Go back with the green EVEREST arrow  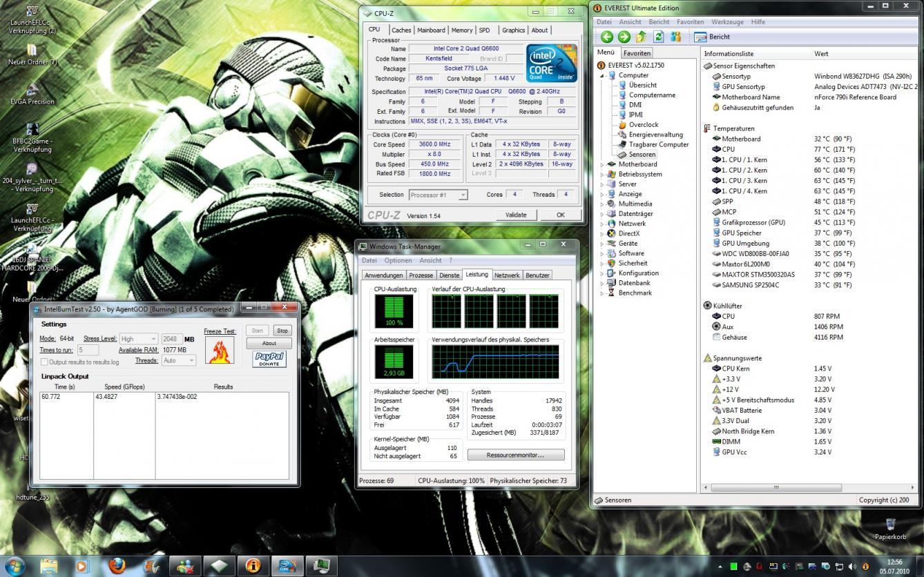click(607, 37)
